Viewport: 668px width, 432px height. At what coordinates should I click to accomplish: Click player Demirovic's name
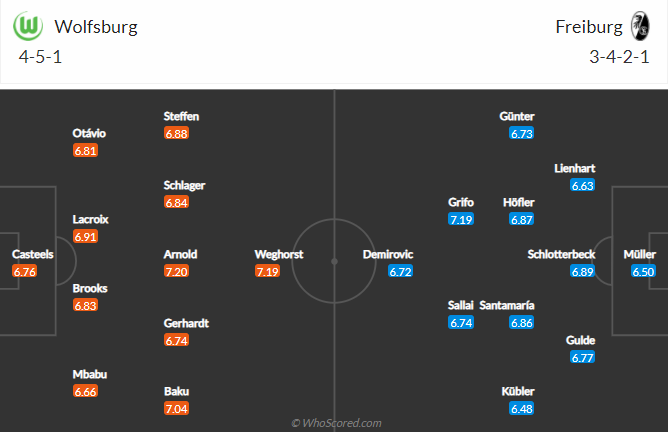[387, 255]
